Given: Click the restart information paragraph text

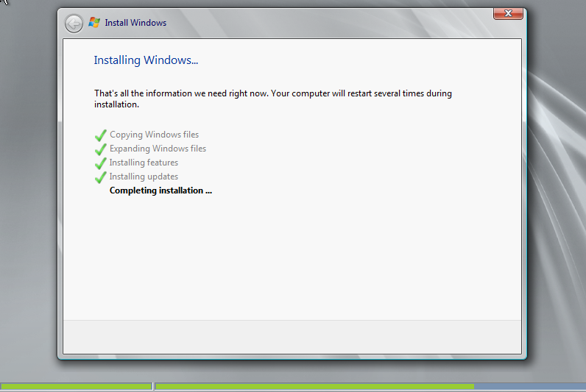Looking at the screenshot, I should point(273,99).
